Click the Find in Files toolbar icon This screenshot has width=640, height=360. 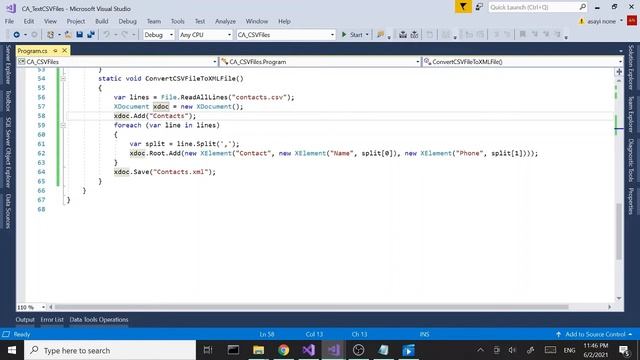pyautogui.click(x=380, y=35)
